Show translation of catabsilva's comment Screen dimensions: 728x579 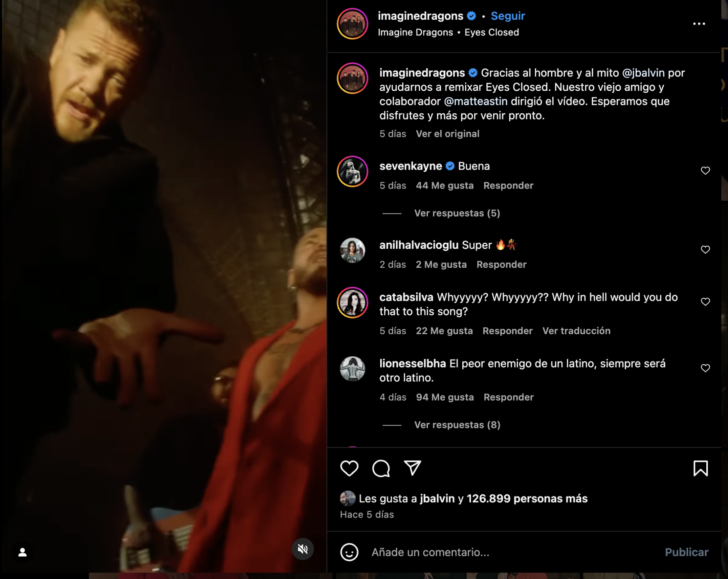tap(576, 331)
